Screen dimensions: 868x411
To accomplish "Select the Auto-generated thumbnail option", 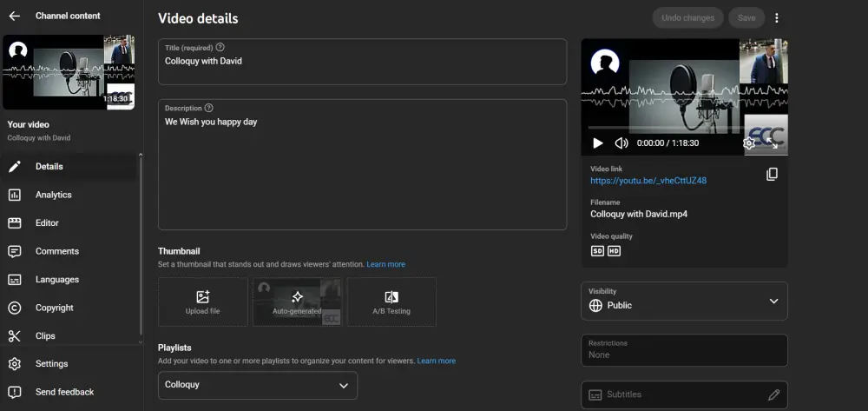I will 297,302.
